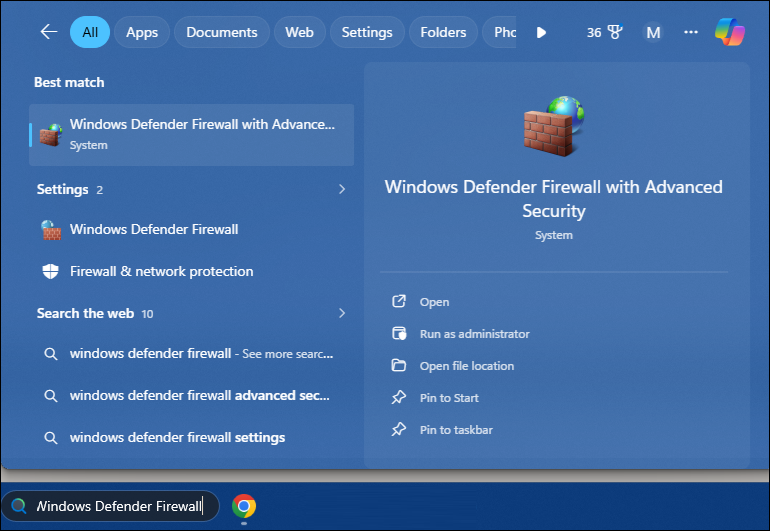This screenshot has height=531, width=770.
Task: Open the three-dot more options menu
Action: 691,32
